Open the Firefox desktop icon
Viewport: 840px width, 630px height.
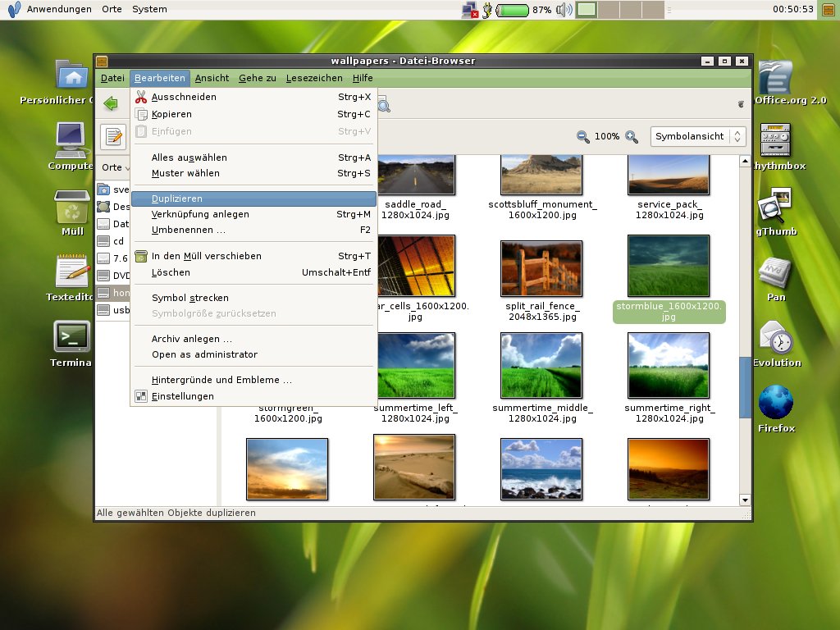coord(776,409)
